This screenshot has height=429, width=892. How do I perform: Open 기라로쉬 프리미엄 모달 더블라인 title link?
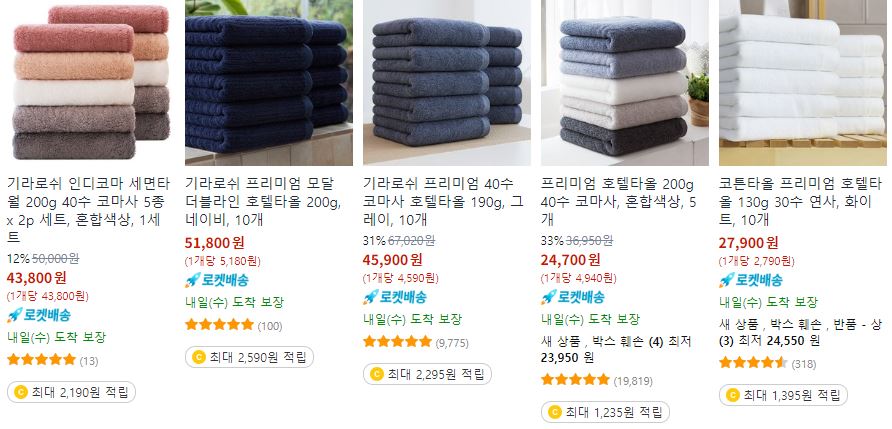pyautogui.click(x=263, y=201)
